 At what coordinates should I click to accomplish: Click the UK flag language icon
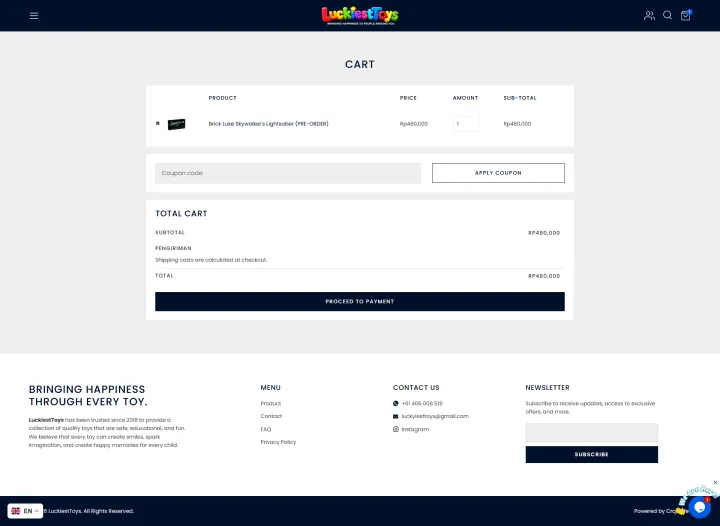click(x=16, y=511)
